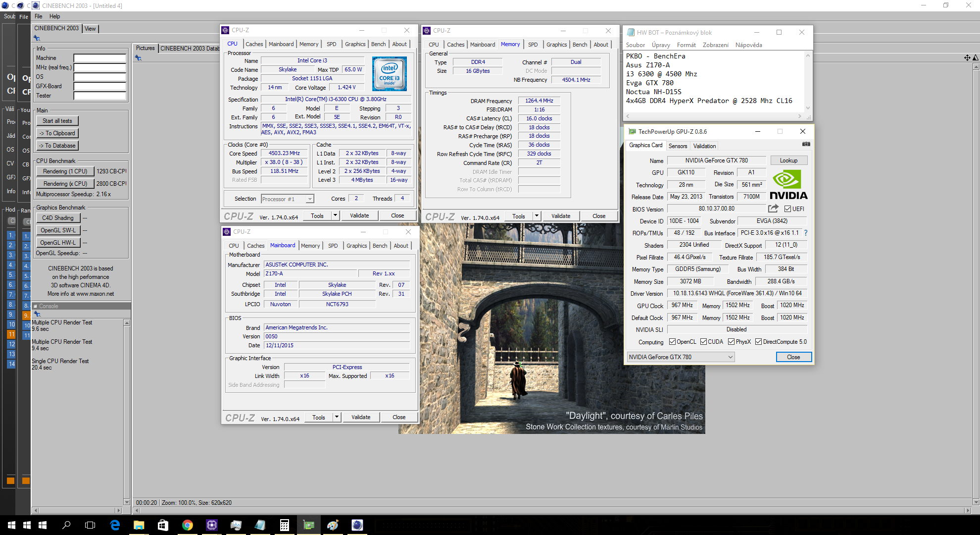
Task: Open the View tab next to CINEBENCH 2003
Action: pos(90,29)
